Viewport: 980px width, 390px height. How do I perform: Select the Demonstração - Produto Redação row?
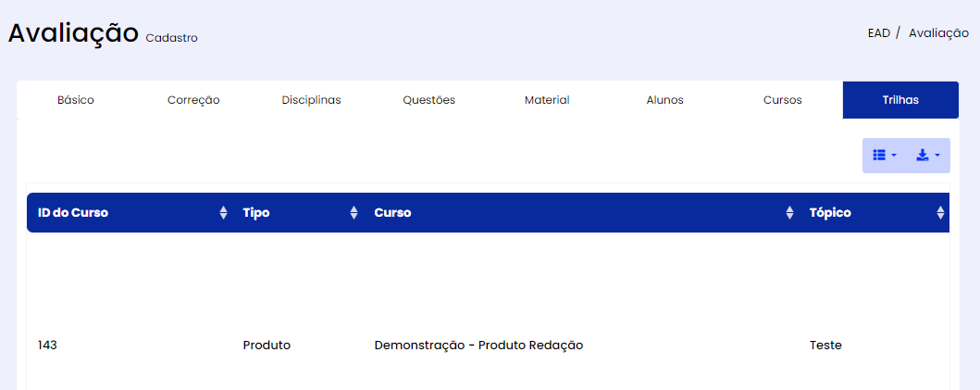(x=488, y=345)
